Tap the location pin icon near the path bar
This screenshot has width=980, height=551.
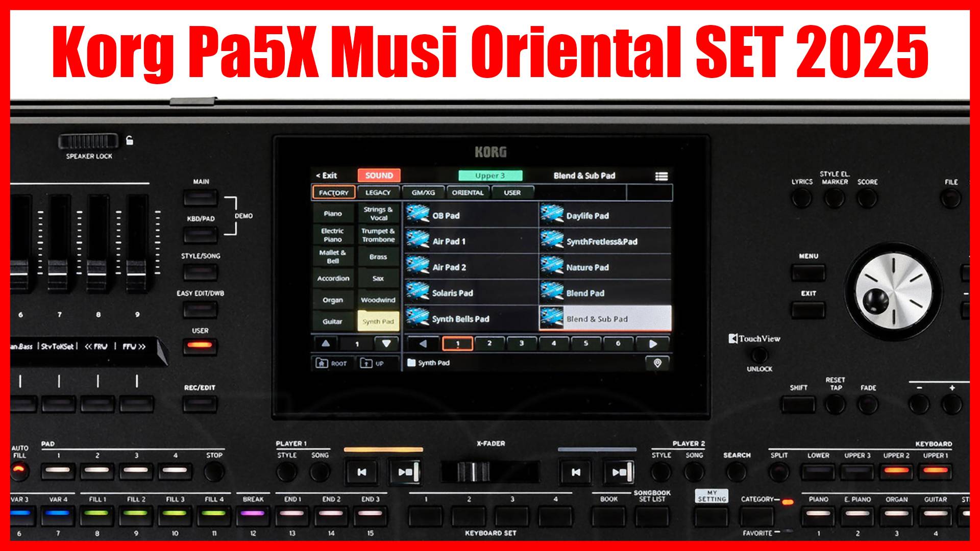pyautogui.click(x=657, y=363)
